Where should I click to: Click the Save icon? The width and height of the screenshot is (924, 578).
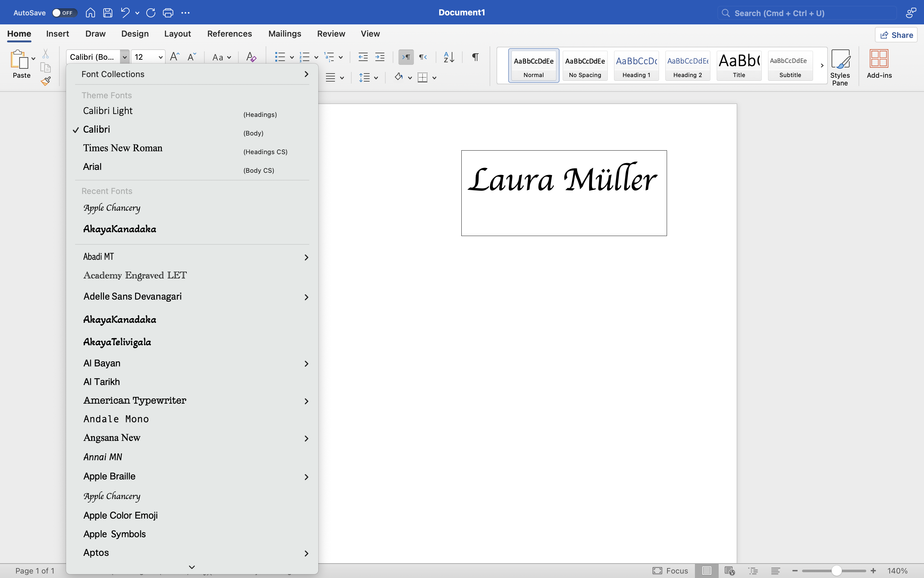[x=108, y=13]
